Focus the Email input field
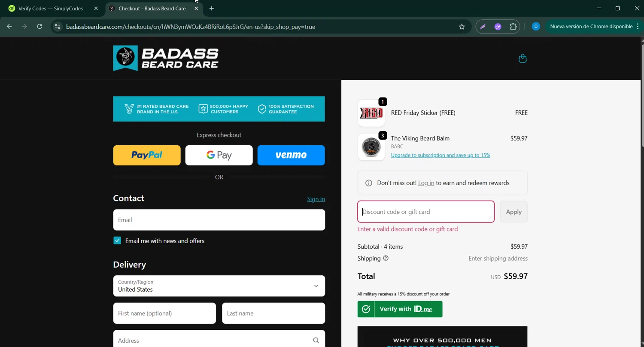This screenshot has width=644, height=347. (x=219, y=220)
